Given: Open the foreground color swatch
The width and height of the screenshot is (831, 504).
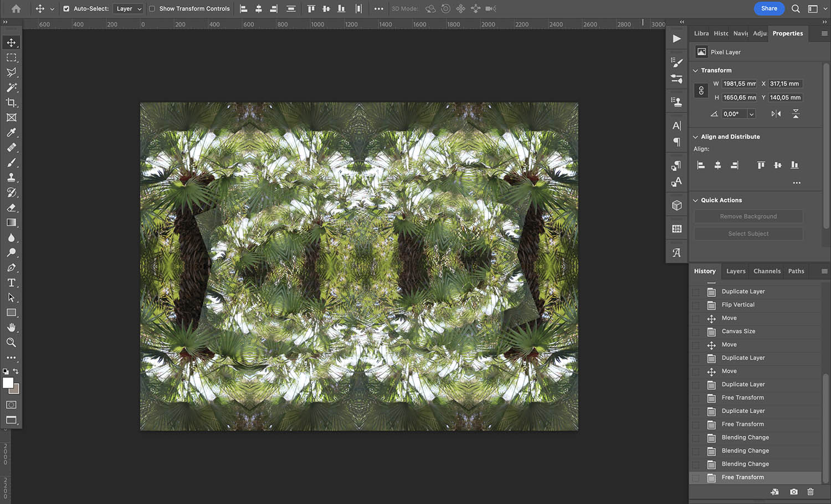Looking at the screenshot, I should [8, 384].
